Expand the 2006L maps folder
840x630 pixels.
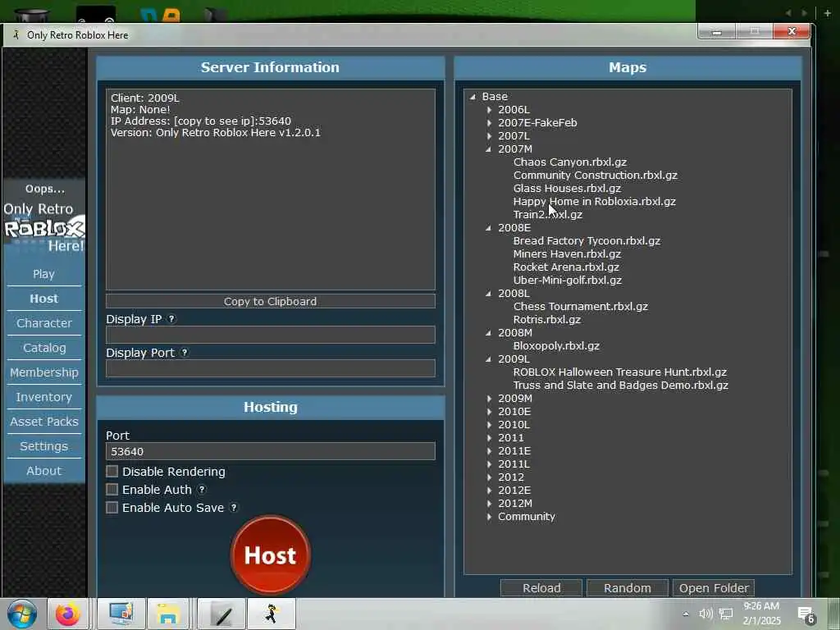[x=489, y=109]
